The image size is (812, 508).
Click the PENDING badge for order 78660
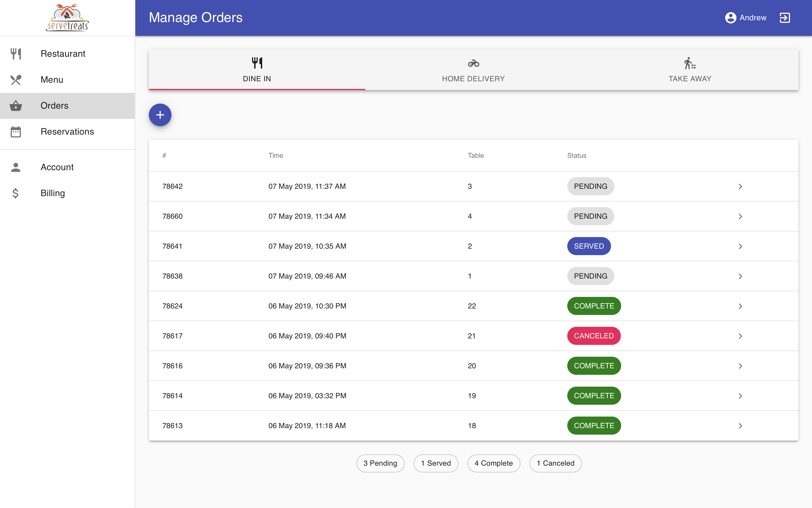click(x=591, y=216)
